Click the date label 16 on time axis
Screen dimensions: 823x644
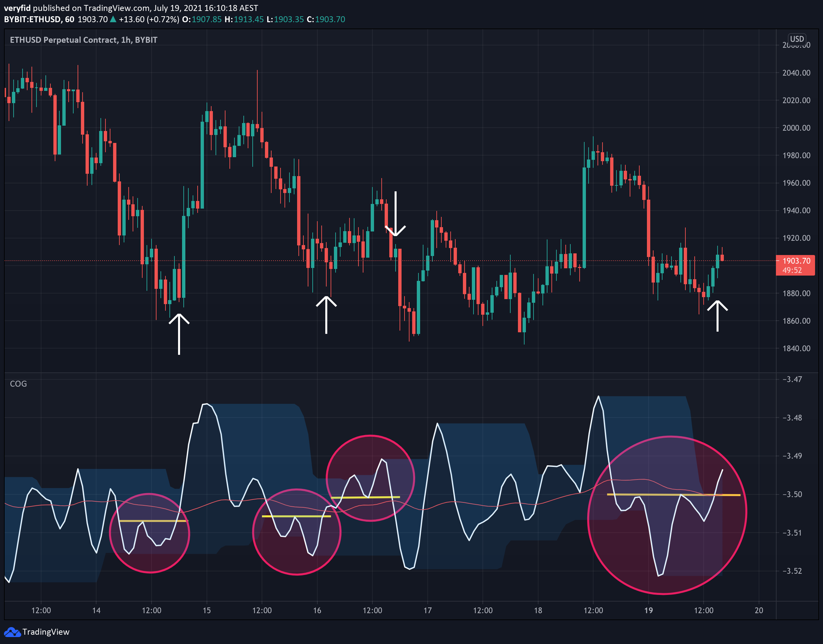[317, 611]
